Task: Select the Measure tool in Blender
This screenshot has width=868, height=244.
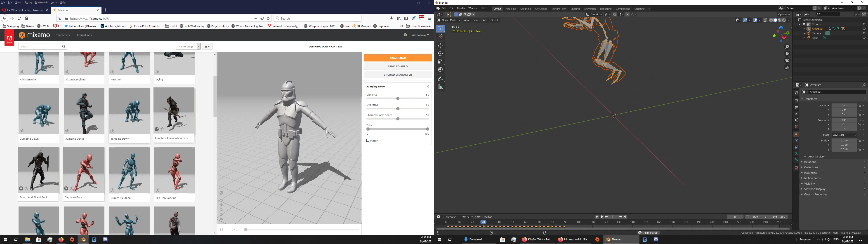Action: tap(440, 87)
